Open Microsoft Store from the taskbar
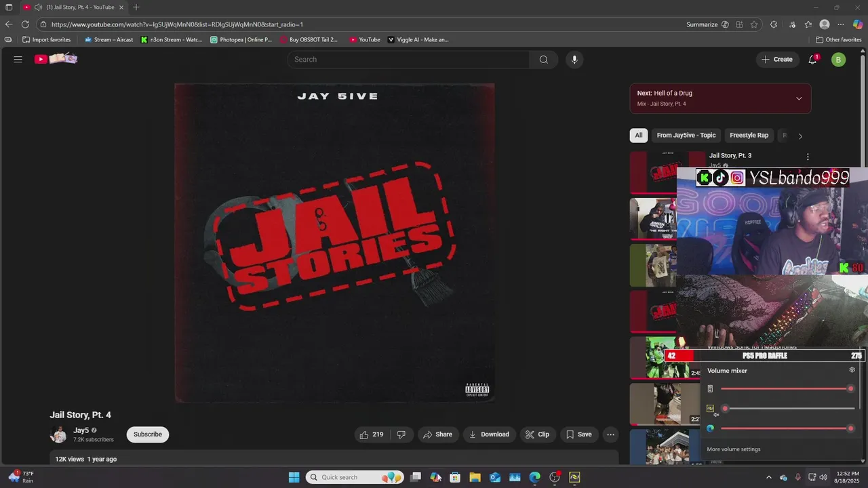The height and width of the screenshot is (488, 868). click(455, 477)
